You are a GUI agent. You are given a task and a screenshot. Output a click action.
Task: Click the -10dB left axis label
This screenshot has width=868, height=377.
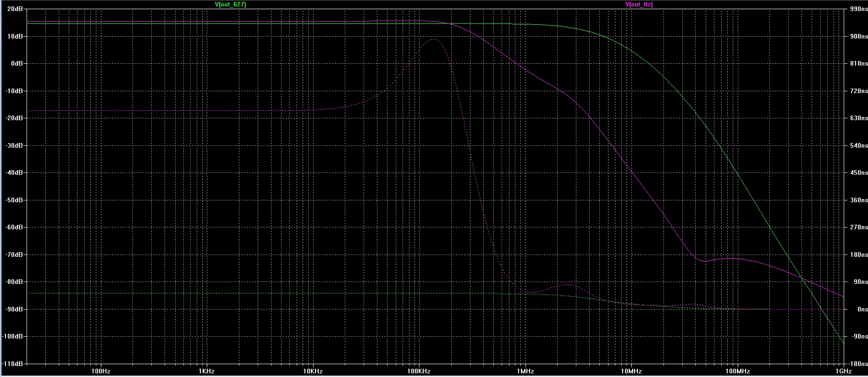14,91
